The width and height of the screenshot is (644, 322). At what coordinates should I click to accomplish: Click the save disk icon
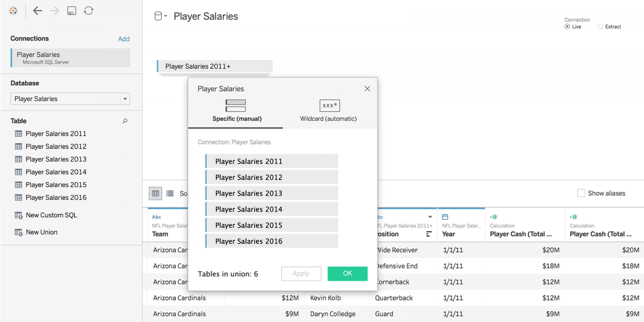tap(71, 11)
